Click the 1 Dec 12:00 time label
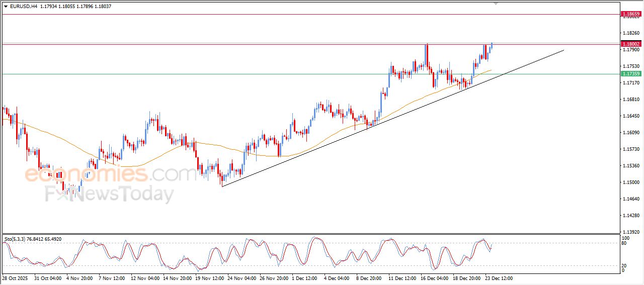This screenshot has width=644, height=285. coord(304,278)
